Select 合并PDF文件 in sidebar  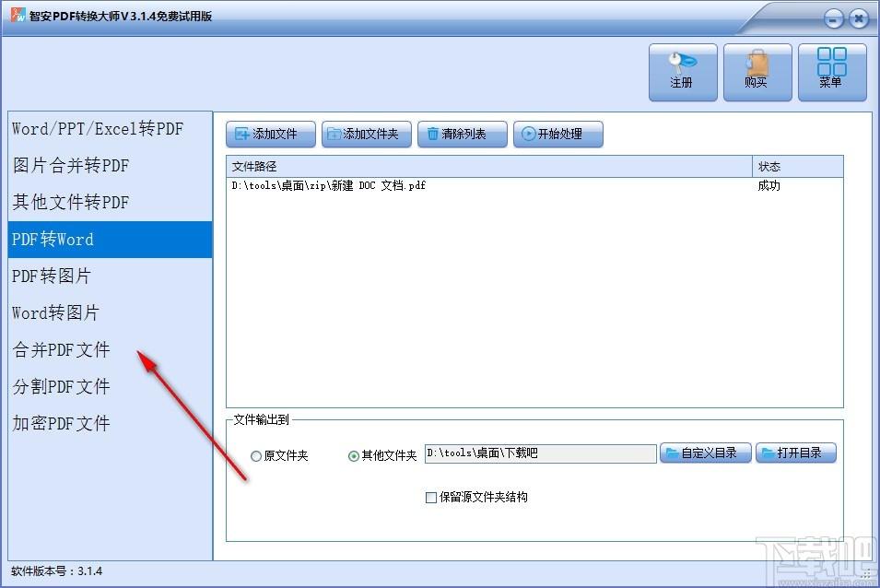(x=110, y=349)
